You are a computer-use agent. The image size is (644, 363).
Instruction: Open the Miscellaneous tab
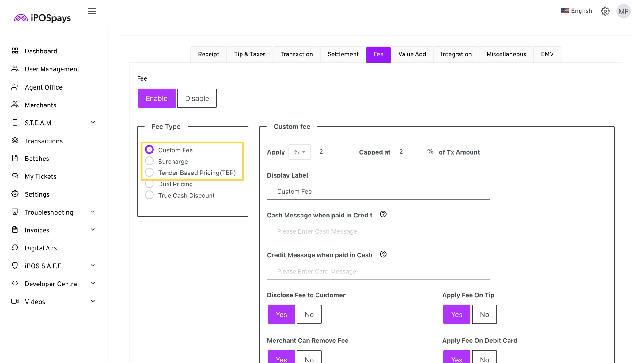506,54
